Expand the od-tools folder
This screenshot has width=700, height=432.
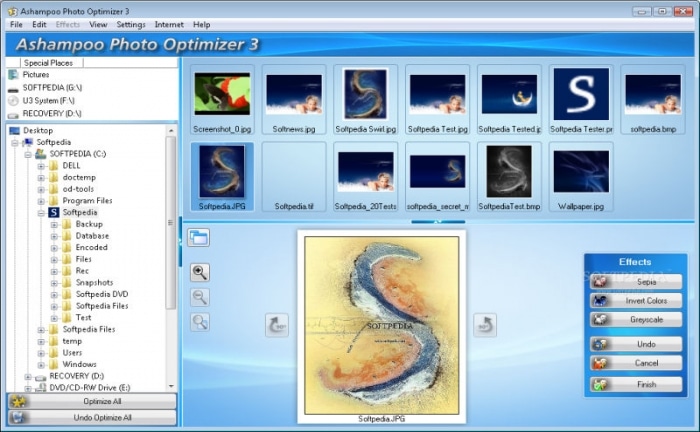[x=41, y=189]
